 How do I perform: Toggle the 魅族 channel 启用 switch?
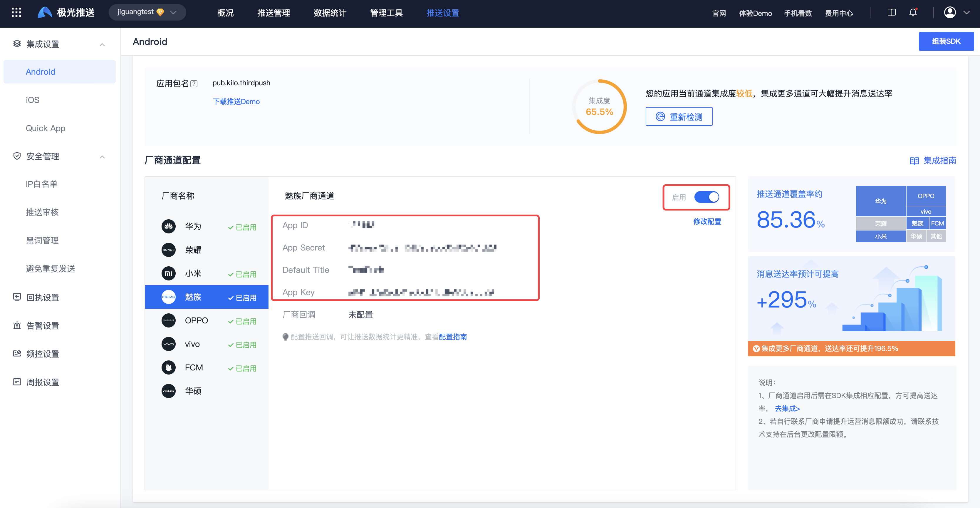tap(707, 197)
